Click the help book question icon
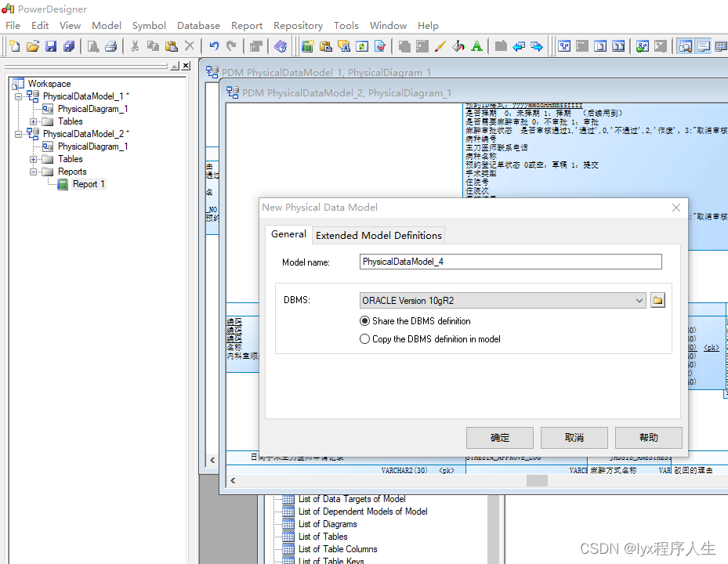 pyautogui.click(x=281, y=46)
